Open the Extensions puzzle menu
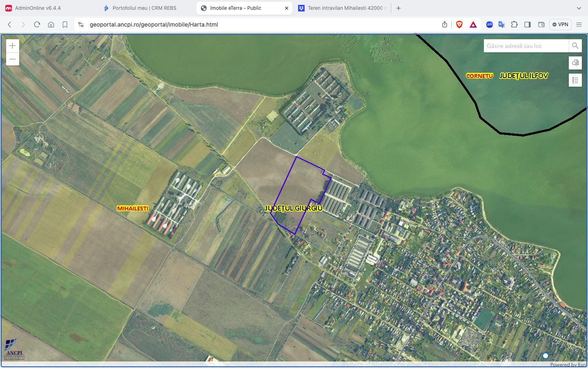Image resolution: width=588 pixels, height=368 pixels. [x=514, y=25]
